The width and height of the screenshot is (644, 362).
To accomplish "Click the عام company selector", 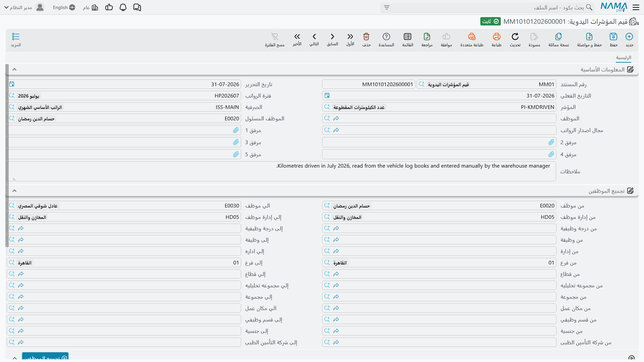I will [91, 7].
